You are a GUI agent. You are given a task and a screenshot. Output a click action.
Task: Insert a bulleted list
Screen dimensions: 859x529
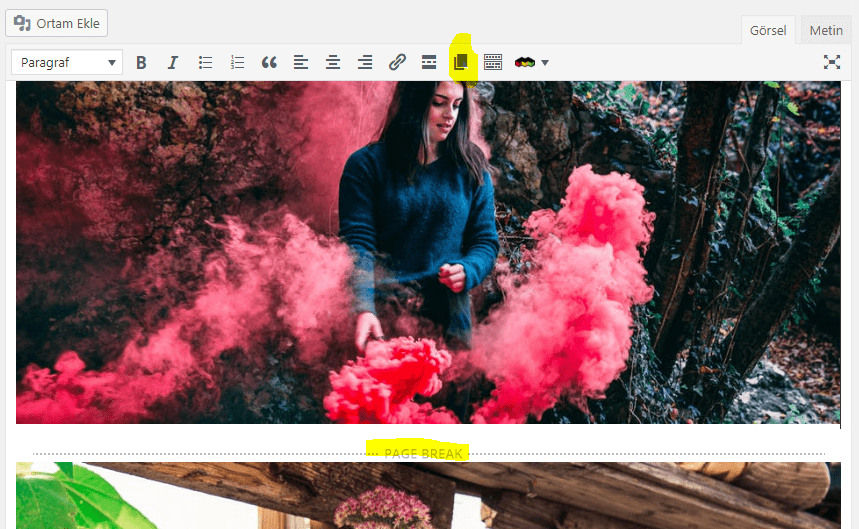click(x=205, y=62)
